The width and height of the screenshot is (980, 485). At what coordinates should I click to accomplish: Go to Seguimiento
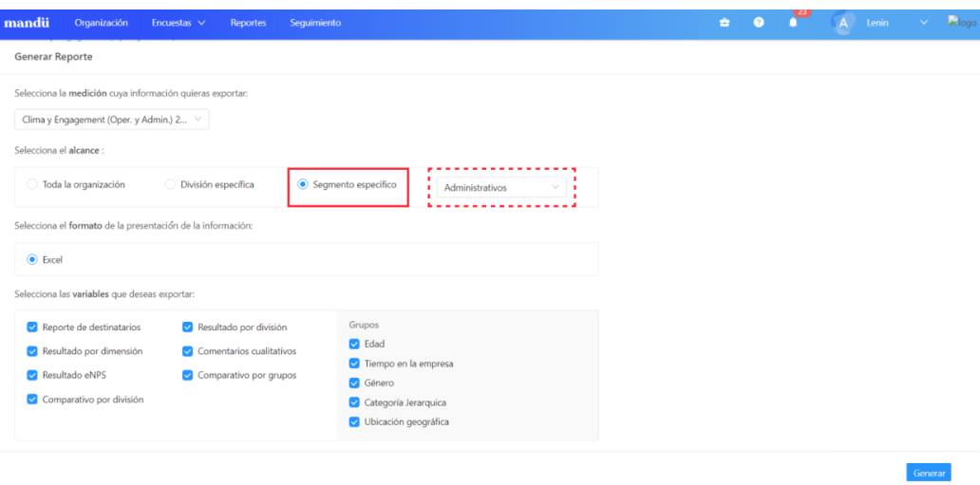(315, 23)
